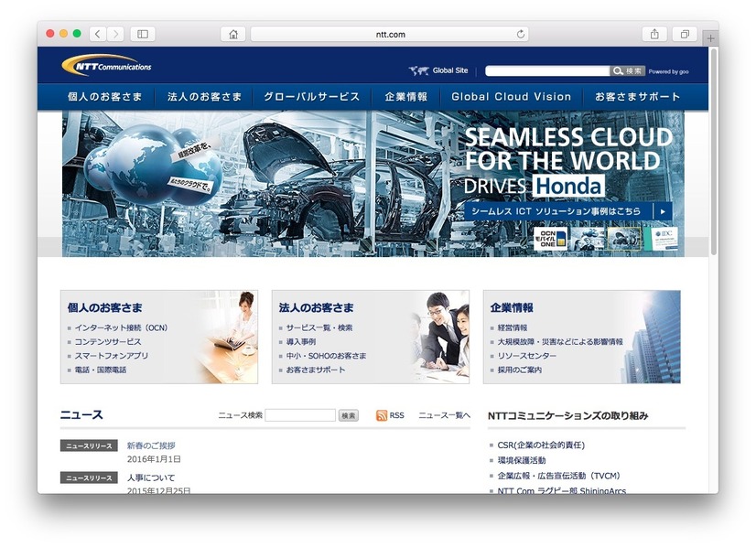Click the arrow on the シームレス ICT banner button
Viewport: 756px width, 547px height.
pyautogui.click(x=663, y=211)
